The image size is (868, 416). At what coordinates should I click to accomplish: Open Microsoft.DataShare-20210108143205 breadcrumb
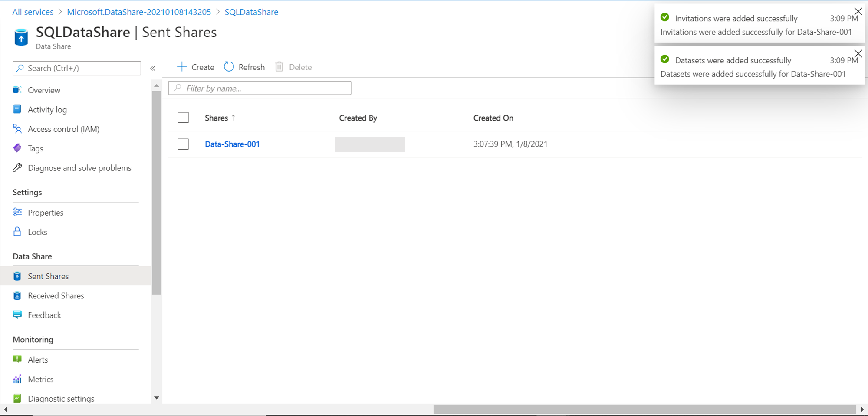(x=139, y=12)
